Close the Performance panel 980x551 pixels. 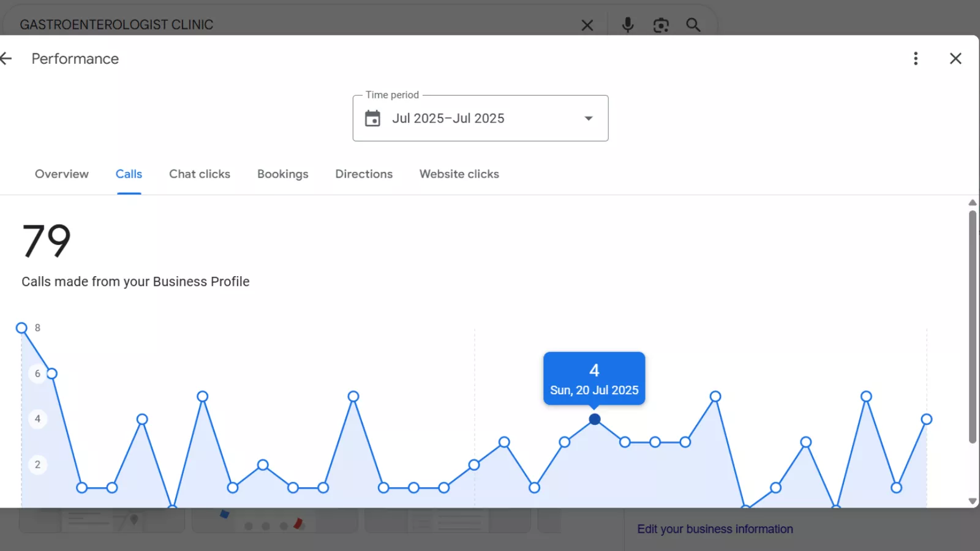coord(956,59)
